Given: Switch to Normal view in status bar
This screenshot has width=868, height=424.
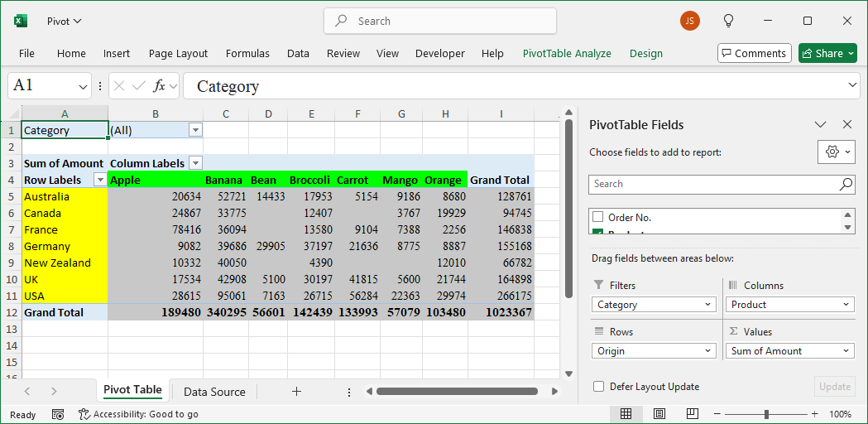Looking at the screenshot, I should (x=626, y=414).
